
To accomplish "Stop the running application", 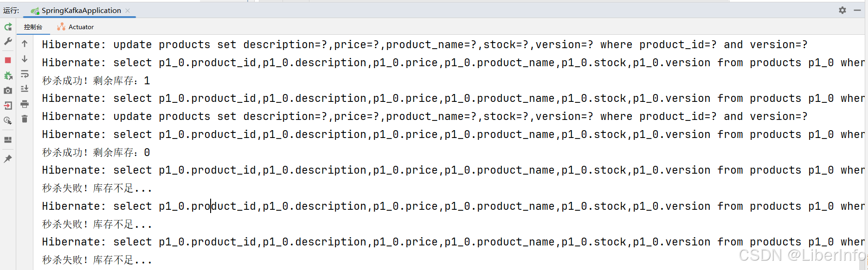I will pos(8,60).
